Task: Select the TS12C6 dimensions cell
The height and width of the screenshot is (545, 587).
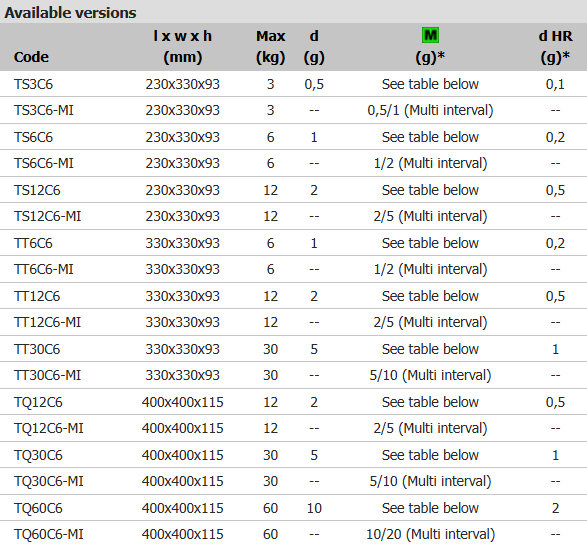Action: coord(183,190)
